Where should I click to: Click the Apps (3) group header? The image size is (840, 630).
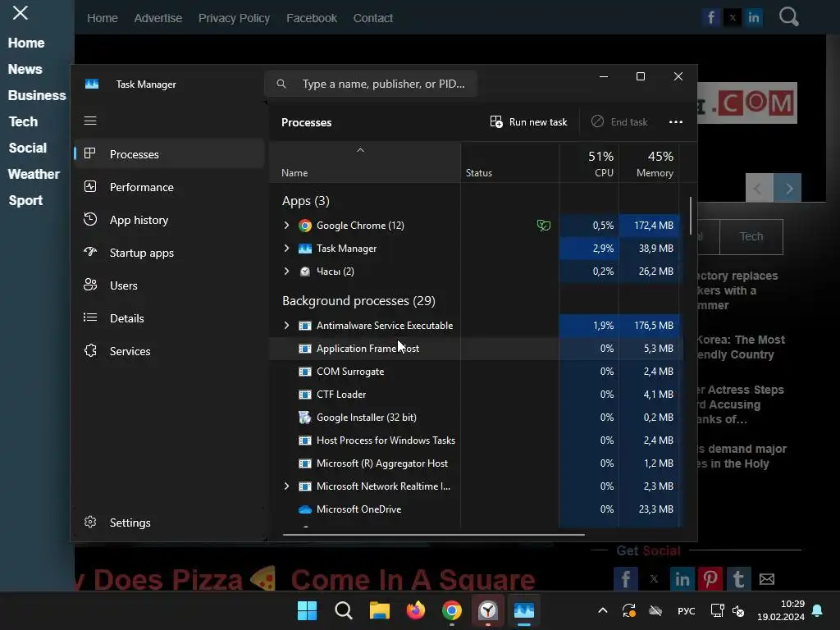pyautogui.click(x=306, y=201)
